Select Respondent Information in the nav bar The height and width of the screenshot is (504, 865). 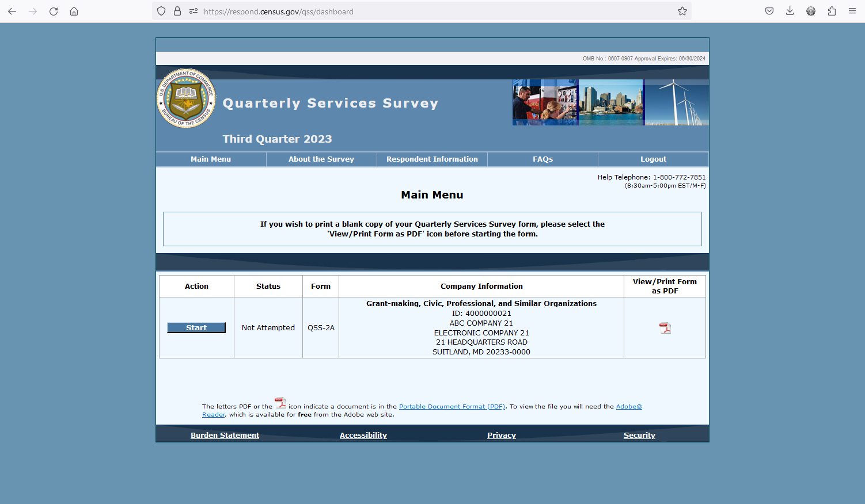pyautogui.click(x=432, y=159)
